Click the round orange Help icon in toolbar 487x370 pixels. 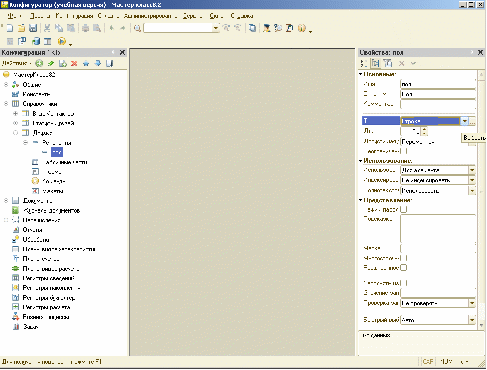pyautogui.click(x=302, y=28)
